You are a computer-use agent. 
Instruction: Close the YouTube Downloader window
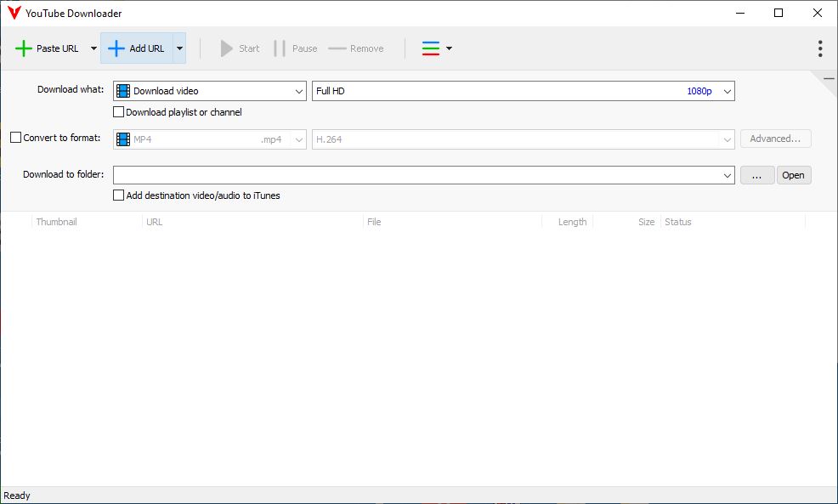click(x=817, y=13)
